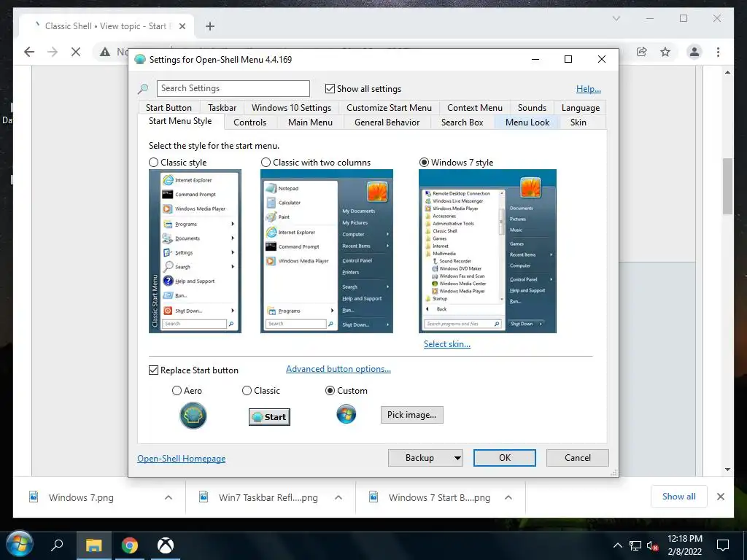Close the Classic Shell browser tab

[x=182, y=26]
